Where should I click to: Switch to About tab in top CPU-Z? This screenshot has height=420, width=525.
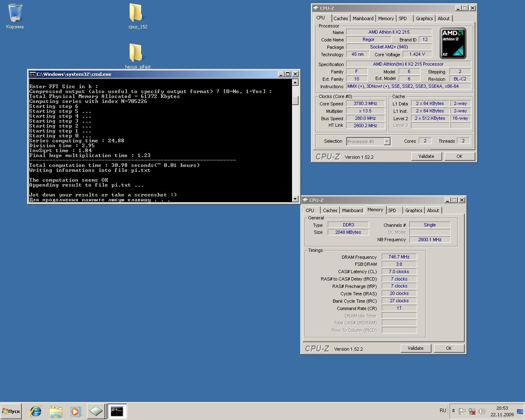(x=444, y=18)
